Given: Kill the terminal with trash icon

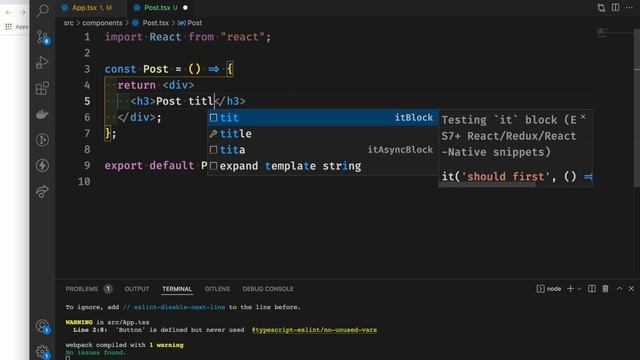Looking at the screenshot, I should (x=605, y=289).
